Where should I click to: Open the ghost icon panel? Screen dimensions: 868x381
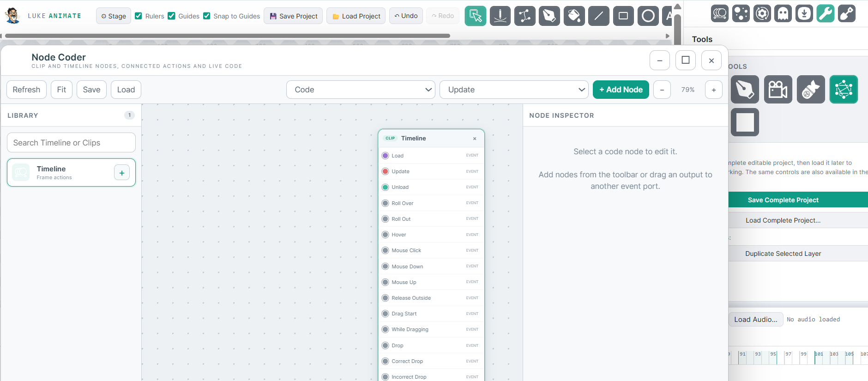pyautogui.click(x=783, y=14)
